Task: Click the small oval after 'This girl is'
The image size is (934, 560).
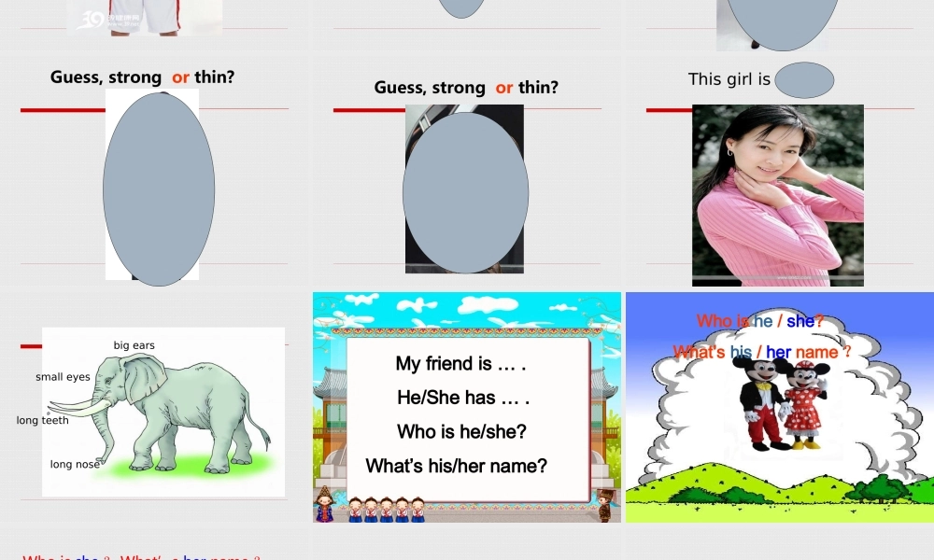Action: [805, 79]
